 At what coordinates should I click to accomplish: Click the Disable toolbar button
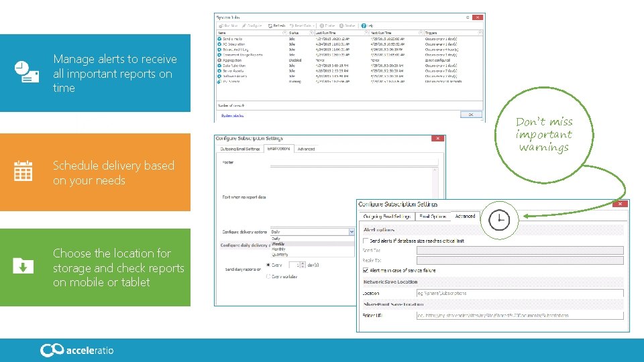(347, 26)
